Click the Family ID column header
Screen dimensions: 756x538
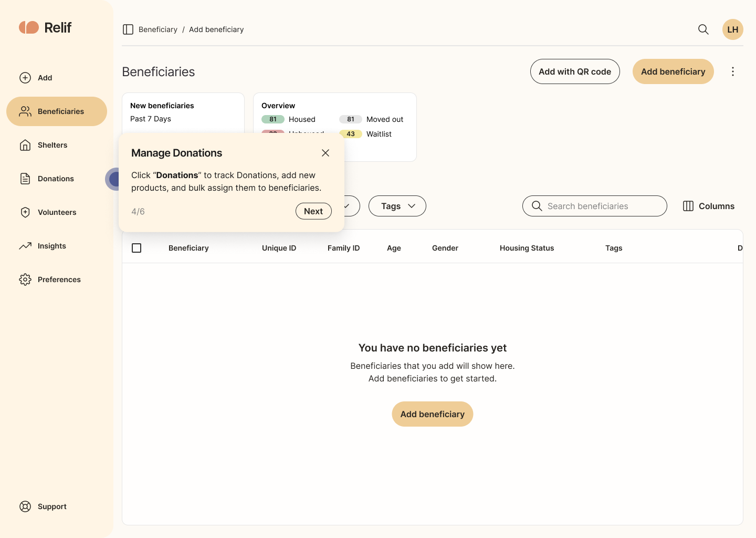tap(344, 248)
